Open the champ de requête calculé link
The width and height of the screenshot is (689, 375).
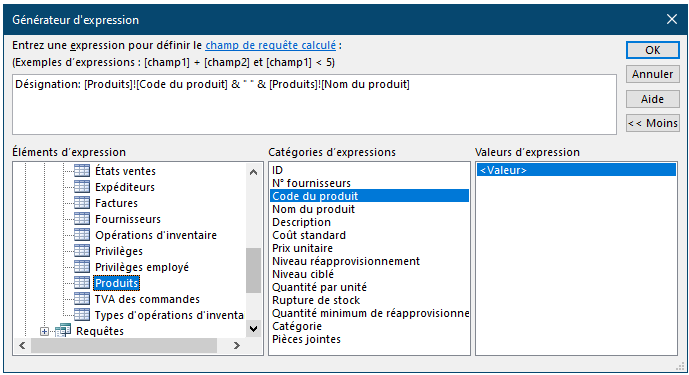(x=270, y=45)
